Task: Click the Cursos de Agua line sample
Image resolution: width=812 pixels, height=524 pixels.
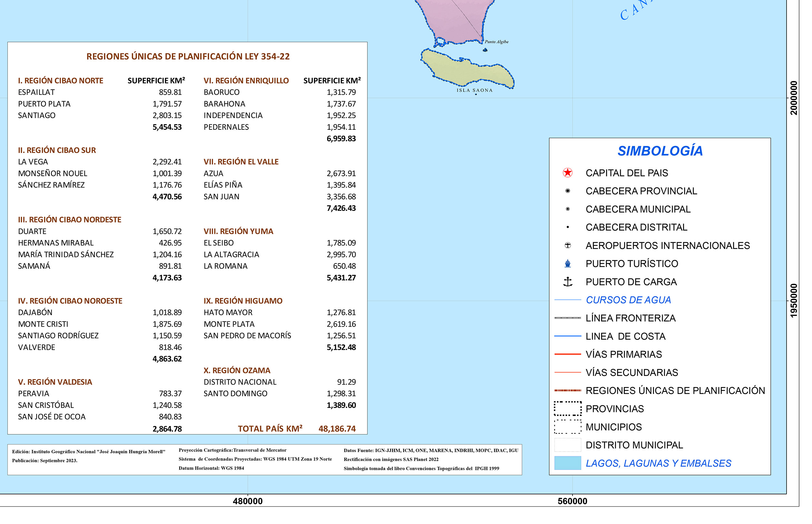Action: (x=568, y=300)
